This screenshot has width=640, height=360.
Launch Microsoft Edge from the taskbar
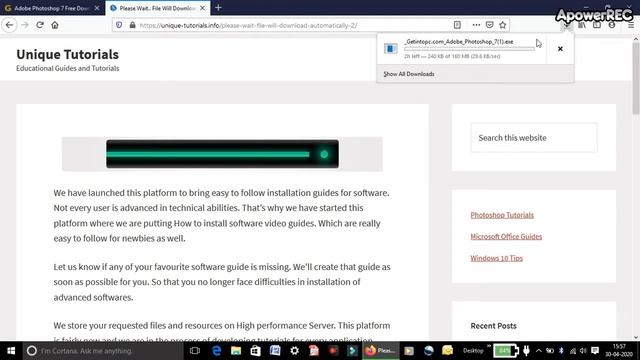point(216,351)
